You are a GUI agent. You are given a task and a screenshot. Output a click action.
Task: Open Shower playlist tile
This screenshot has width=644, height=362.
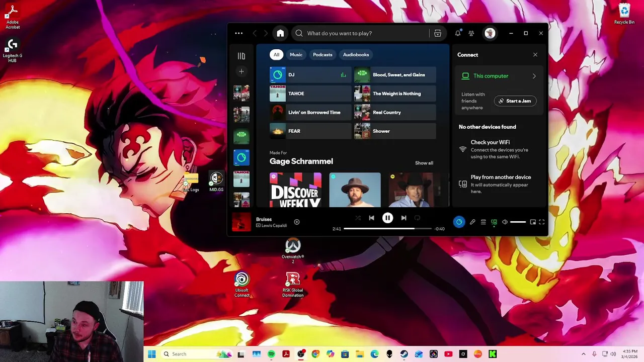[395, 131]
